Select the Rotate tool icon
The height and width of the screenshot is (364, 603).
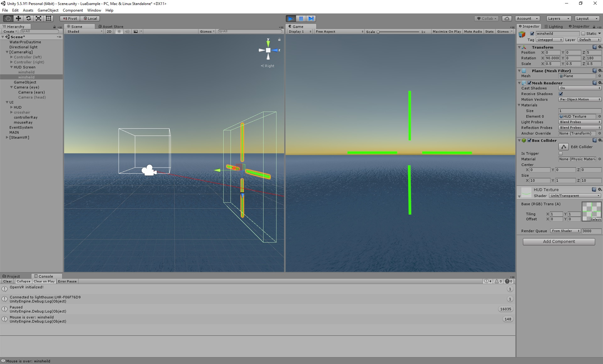coord(28,19)
